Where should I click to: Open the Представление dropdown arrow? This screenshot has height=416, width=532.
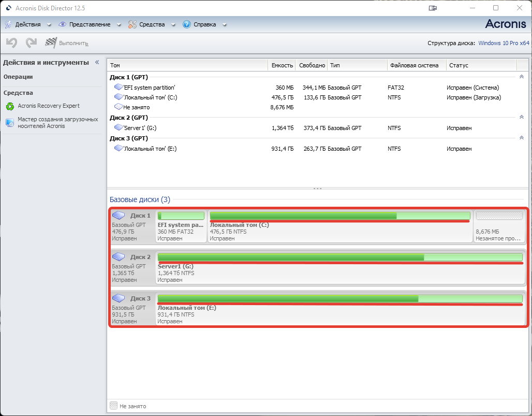(119, 25)
